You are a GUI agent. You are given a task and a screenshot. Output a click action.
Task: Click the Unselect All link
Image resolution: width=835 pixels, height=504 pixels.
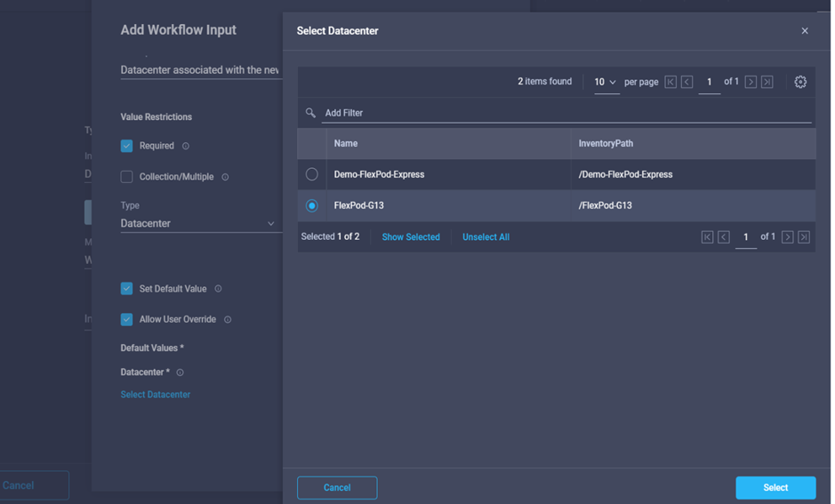pos(486,237)
